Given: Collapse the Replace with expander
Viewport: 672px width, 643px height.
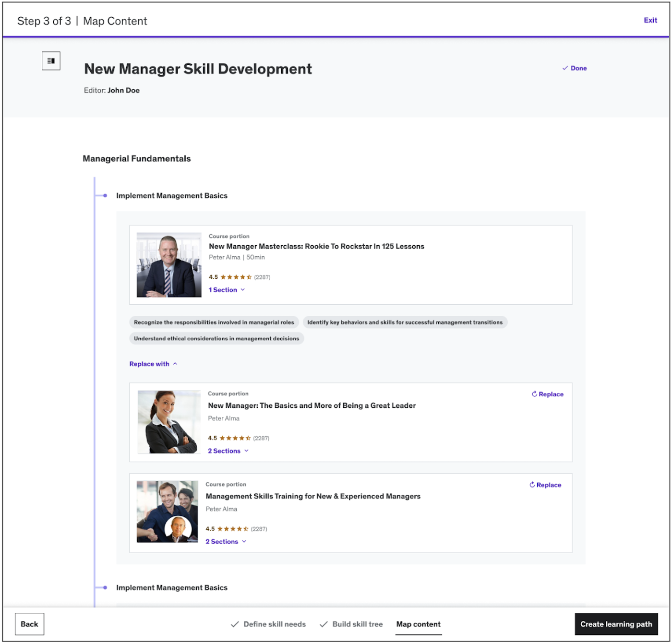Looking at the screenshot, I should click(153, 364).
